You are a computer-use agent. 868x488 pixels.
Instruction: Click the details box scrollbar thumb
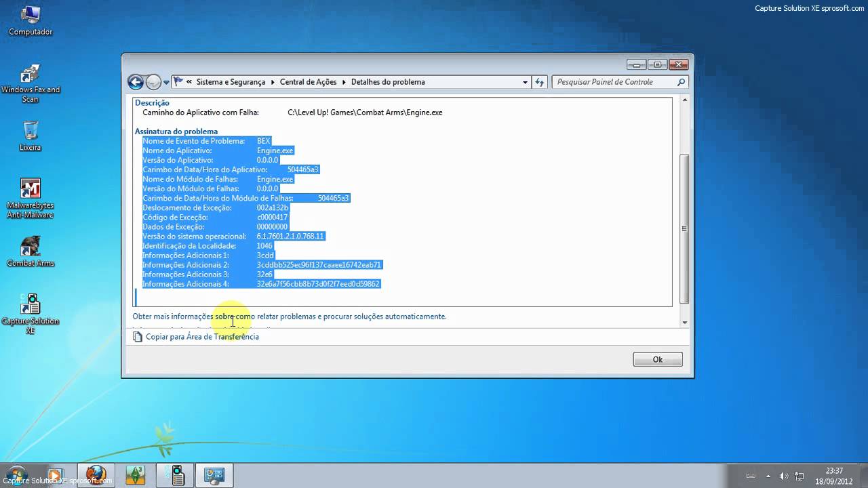point(684,228)
